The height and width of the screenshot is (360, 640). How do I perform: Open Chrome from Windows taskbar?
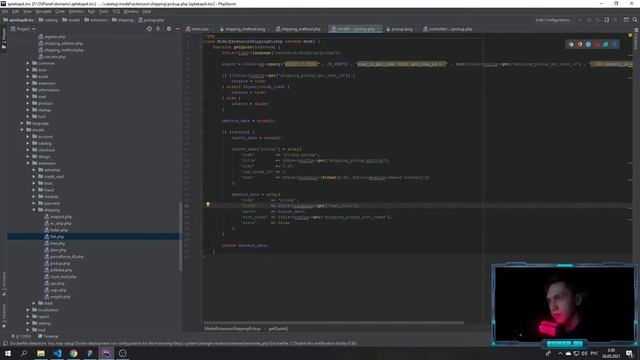point(73,353)
